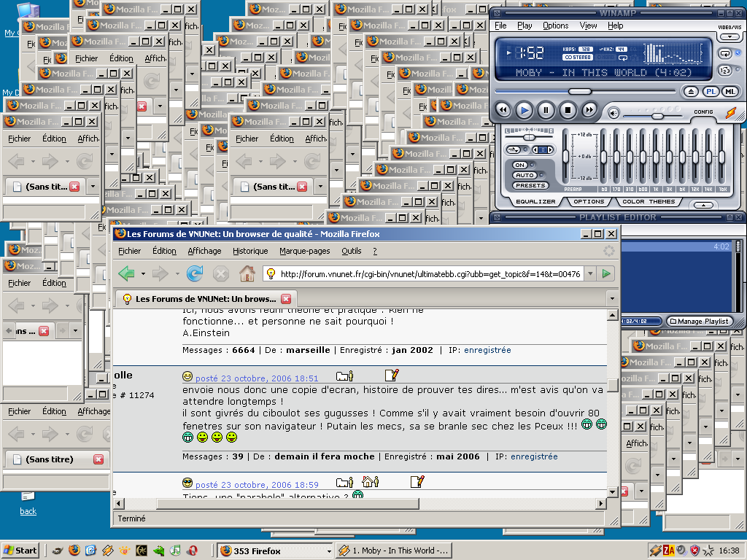Click the Winamp lightning bolt icon
This screenshot has width=747, height=560.
[730, 113]
